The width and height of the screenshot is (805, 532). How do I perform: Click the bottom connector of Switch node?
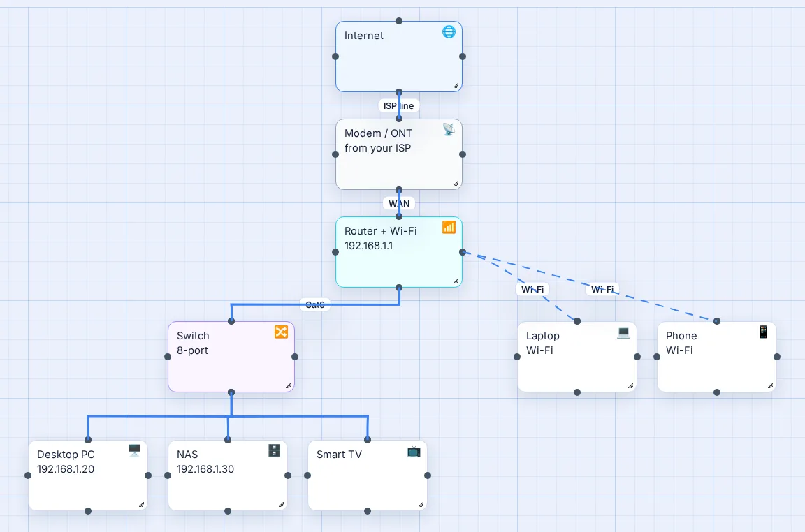(231, 392)
